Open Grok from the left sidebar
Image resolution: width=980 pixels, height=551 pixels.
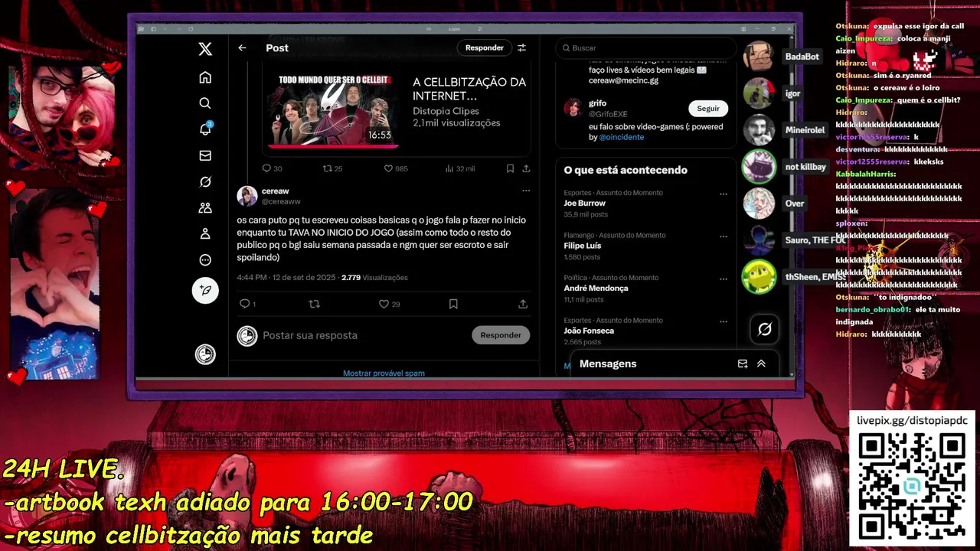[205, 182]
